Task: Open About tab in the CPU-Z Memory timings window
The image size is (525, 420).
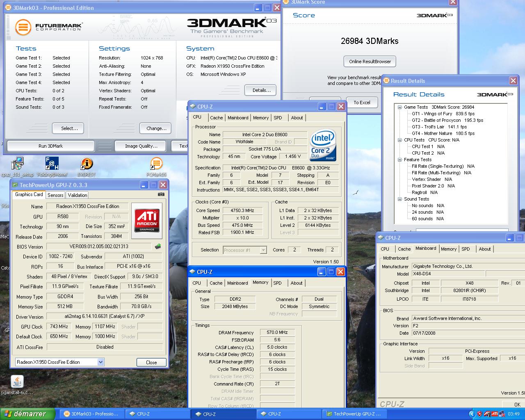Action: click(297, 283)
